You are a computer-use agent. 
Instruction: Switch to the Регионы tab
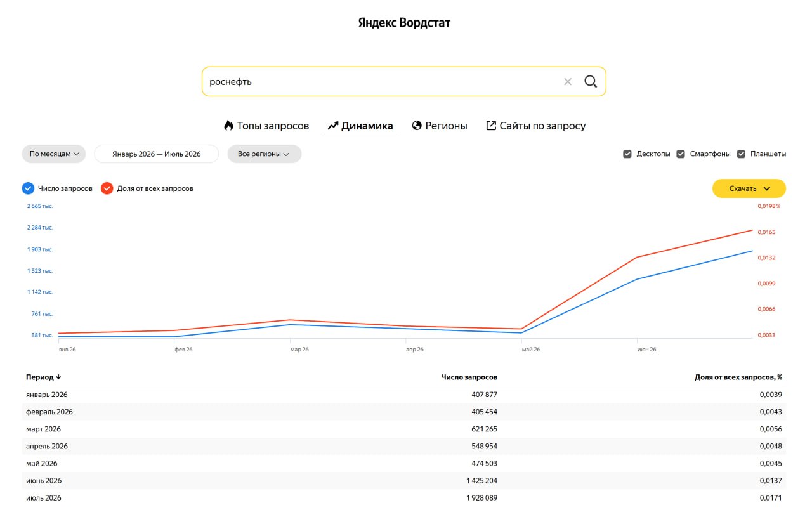point(440,126)
